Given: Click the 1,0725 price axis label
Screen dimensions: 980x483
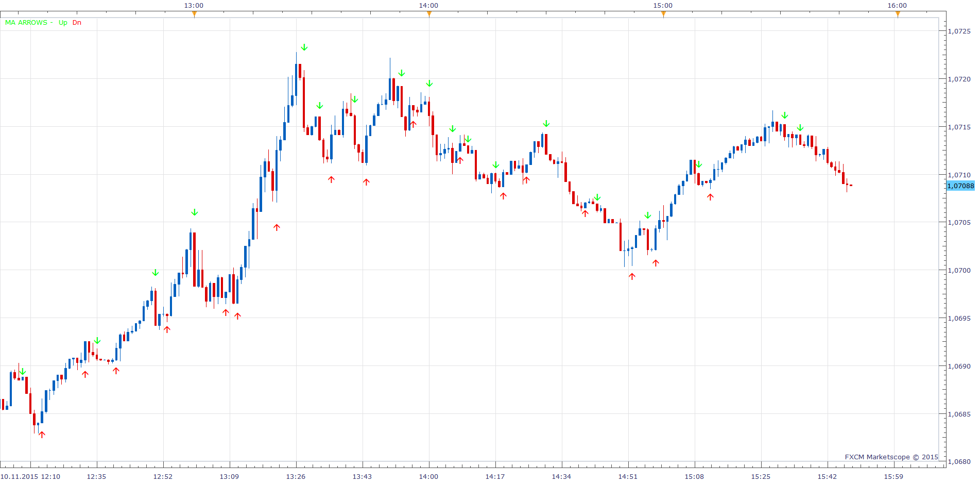Looking at the screenshot, I should [x=959, y=31].
